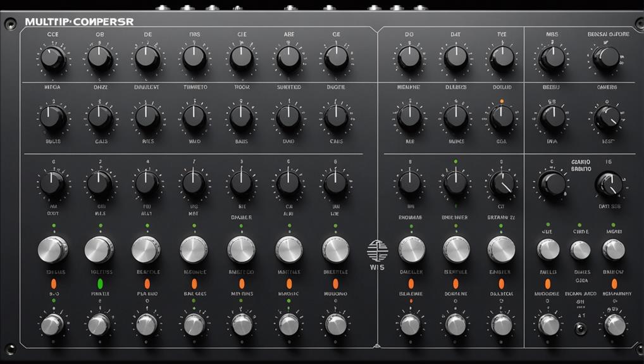Select the knob under the OWERS label
Image resolution: width=644 pixels, height=364 pixels.
pos(607,118)
